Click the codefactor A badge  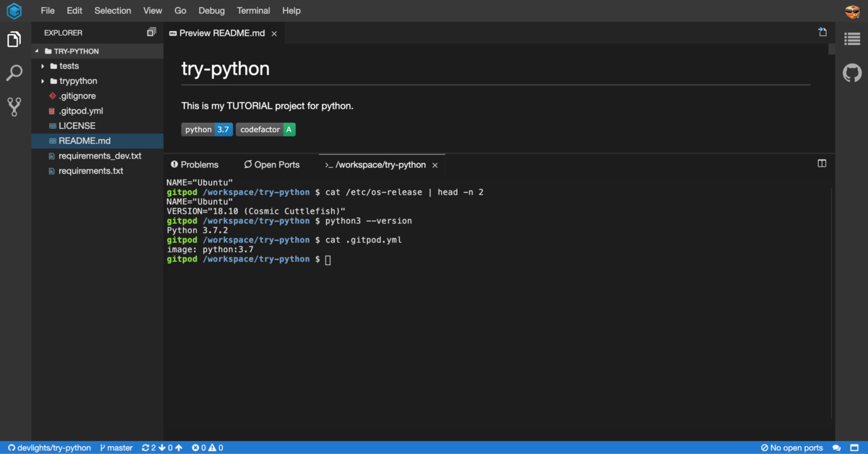(265, 130)
